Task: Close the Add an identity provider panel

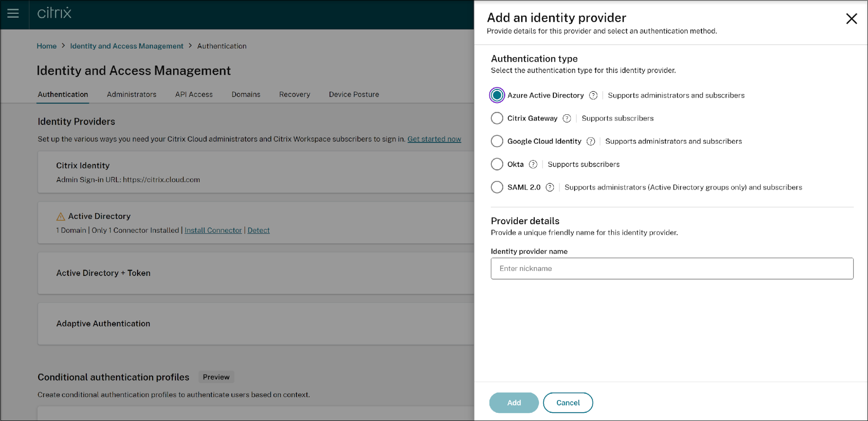Action: coord(852,19)
